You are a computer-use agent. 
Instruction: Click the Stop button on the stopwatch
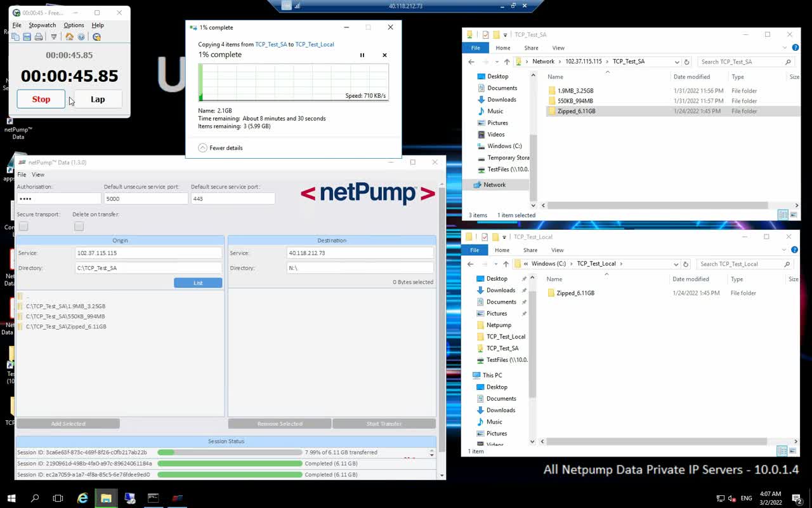tap(41, 99)
